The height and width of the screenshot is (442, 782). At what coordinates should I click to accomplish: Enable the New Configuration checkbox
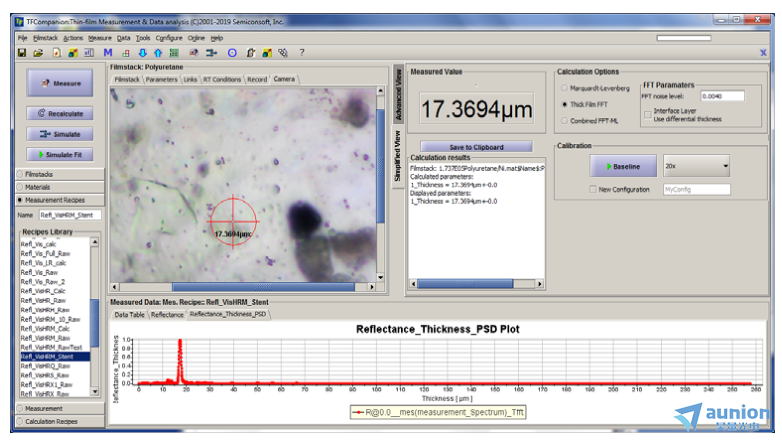[593, 190]
